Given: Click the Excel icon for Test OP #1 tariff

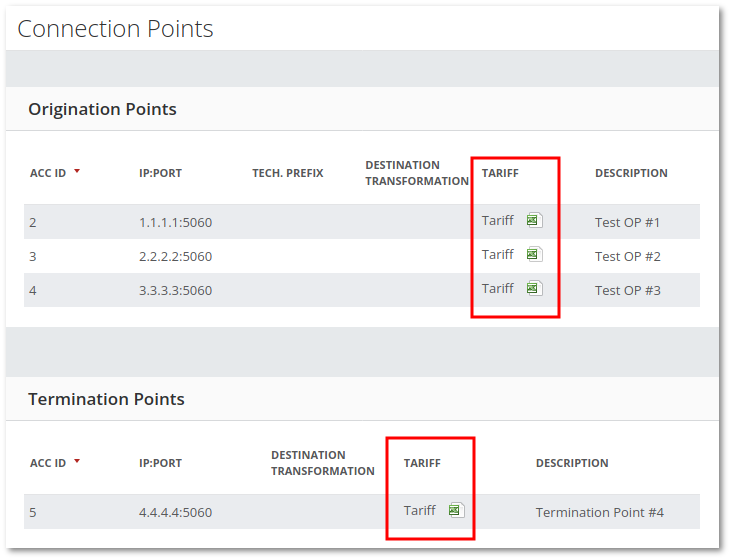Looking at the screenshot, I should [x=534, y=221].
